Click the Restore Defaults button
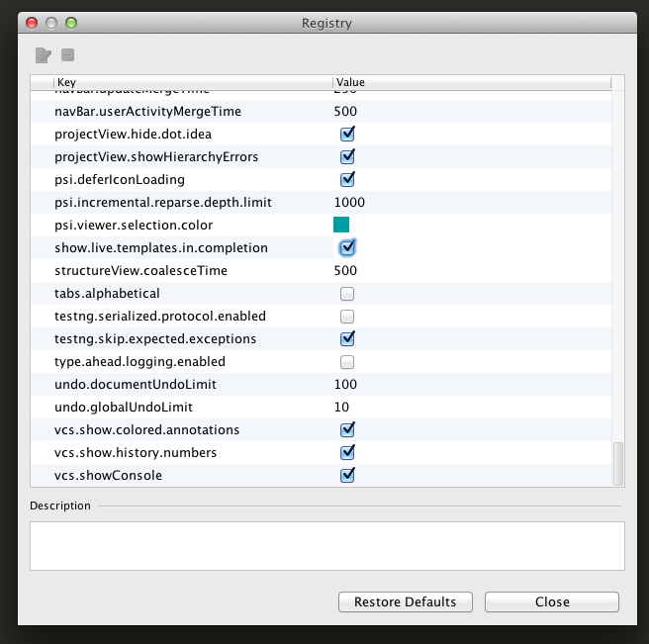 click(x=406, y=601)
